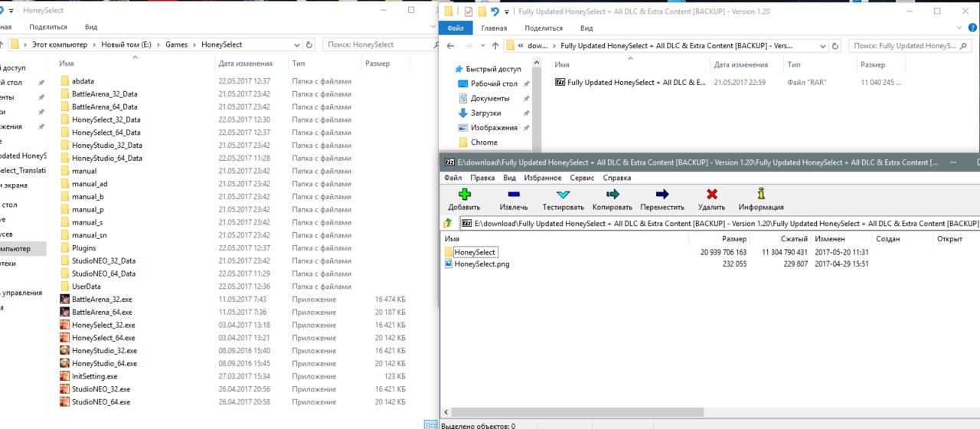Switch to the Вид tab in right Explorer
The height and width of the screenshot is (429, 980).
(x=586, y=28)
